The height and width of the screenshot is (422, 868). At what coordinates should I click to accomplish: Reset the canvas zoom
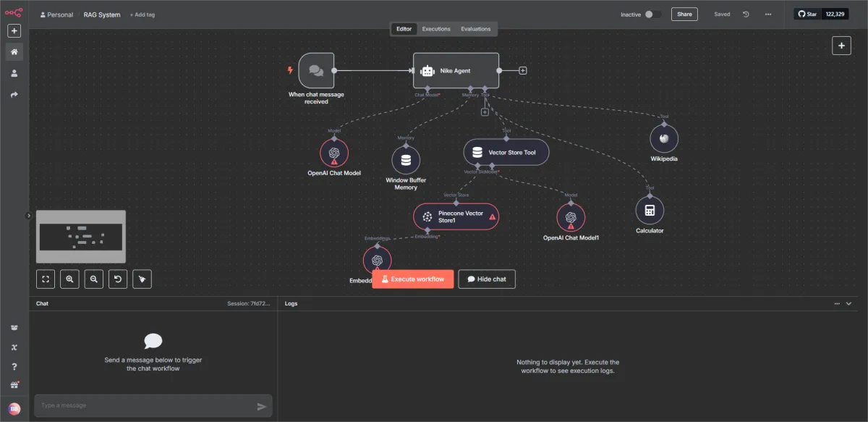point(118,279)
